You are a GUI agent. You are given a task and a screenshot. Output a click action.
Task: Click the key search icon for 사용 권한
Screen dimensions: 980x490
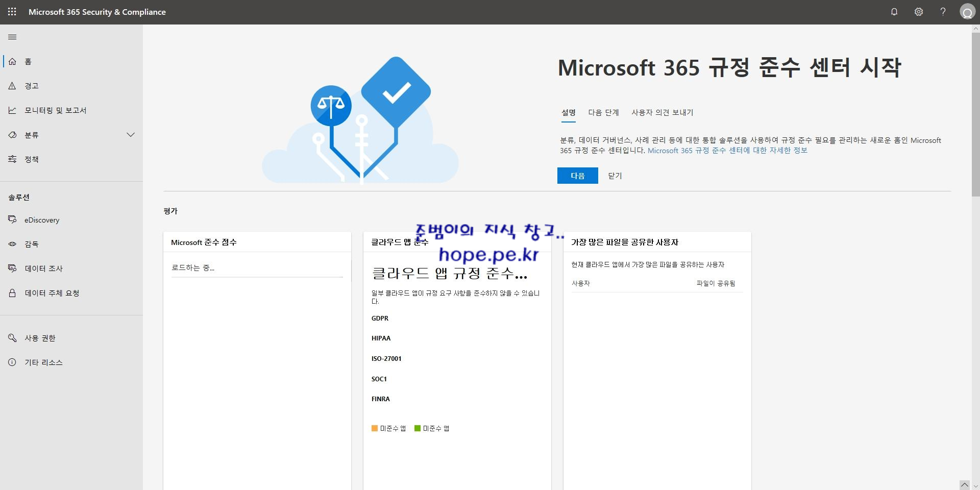pos(12,338)
